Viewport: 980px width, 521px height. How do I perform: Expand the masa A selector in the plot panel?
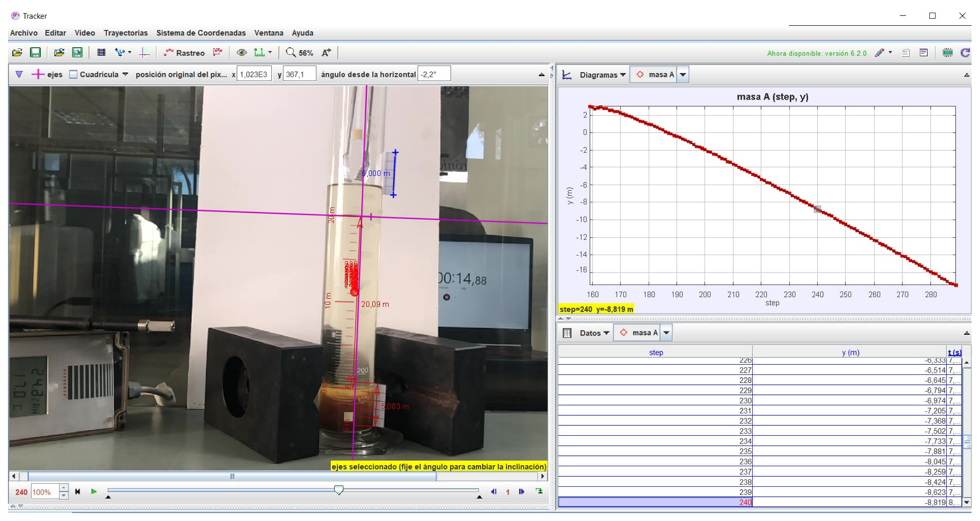[x=683, y=75]
